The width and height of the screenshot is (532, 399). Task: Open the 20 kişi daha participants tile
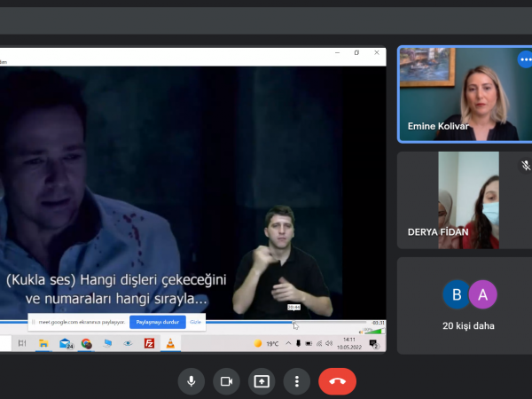[465, 306]
